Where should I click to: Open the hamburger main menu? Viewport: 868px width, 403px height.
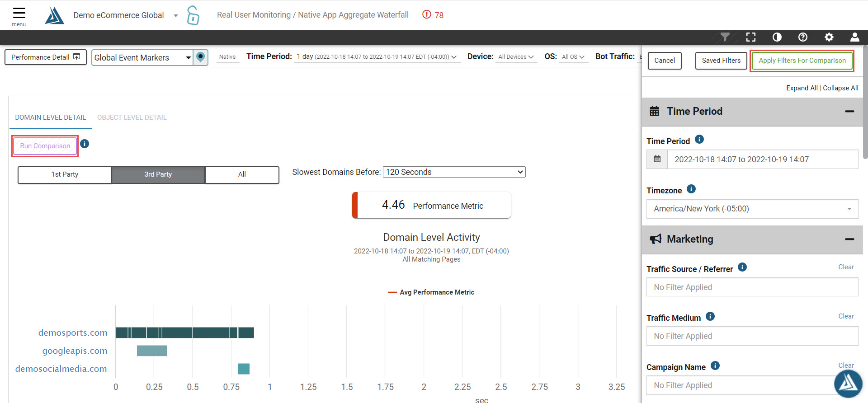(19, 15)
